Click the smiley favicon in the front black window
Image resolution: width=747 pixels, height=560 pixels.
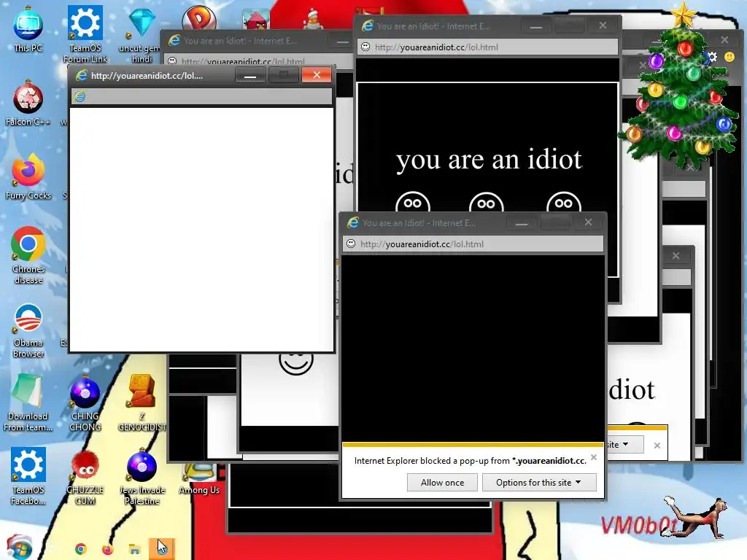351,244
